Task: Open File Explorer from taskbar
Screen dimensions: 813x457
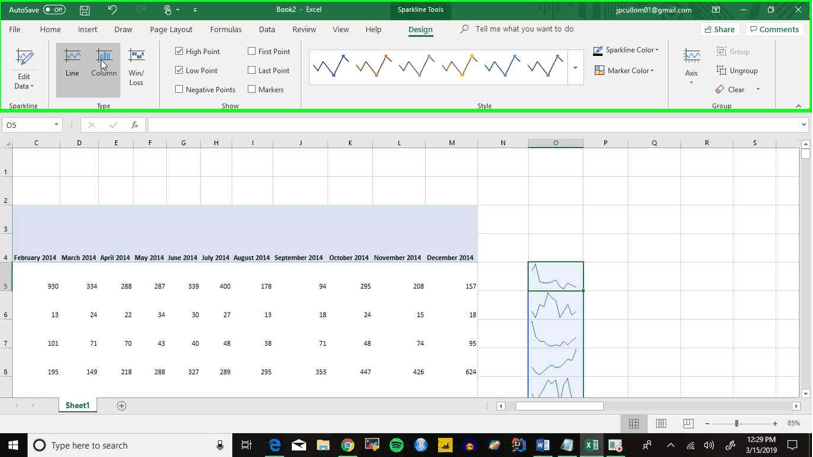Action: 323,445
